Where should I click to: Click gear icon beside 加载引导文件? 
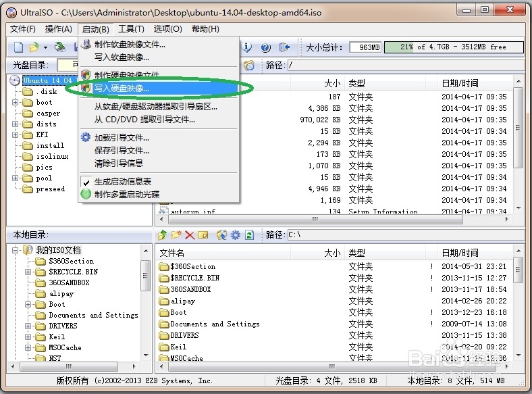point(86,137)
